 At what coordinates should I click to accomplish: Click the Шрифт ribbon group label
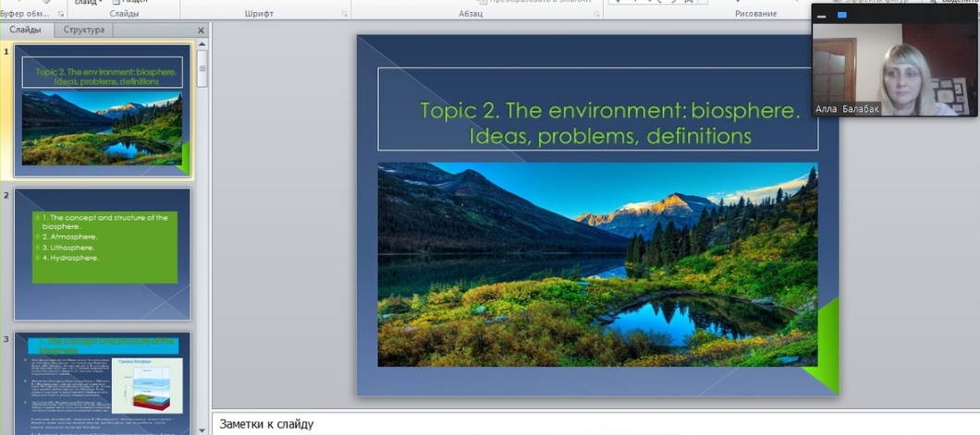259,14
